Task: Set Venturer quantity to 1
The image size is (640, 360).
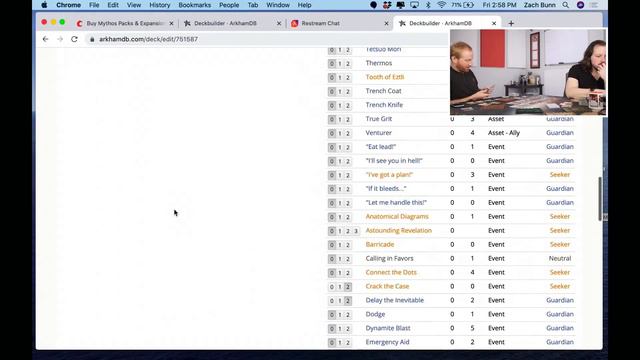Action: (x=340, y=133)
